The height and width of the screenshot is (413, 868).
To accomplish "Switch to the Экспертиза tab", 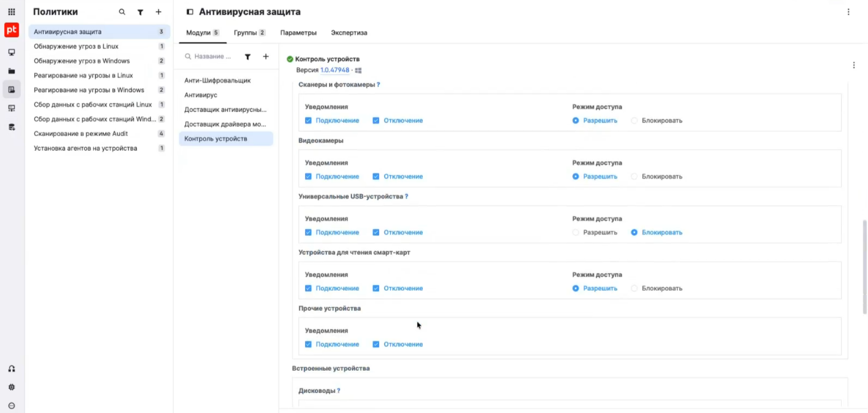I will click(349, 33).
